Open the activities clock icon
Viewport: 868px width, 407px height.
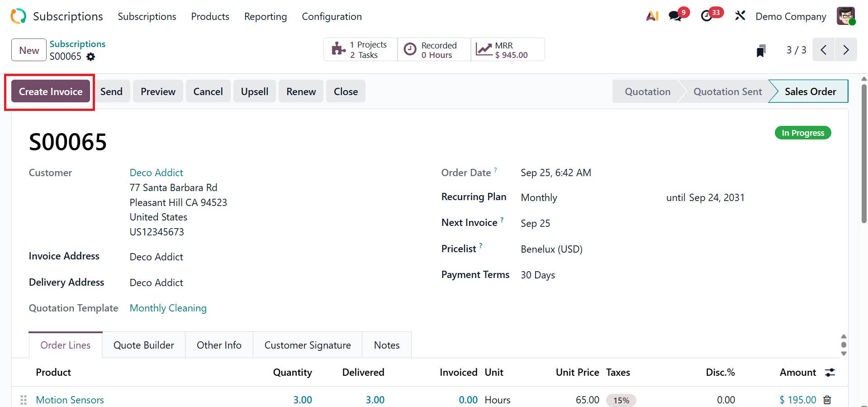point(707,16)
